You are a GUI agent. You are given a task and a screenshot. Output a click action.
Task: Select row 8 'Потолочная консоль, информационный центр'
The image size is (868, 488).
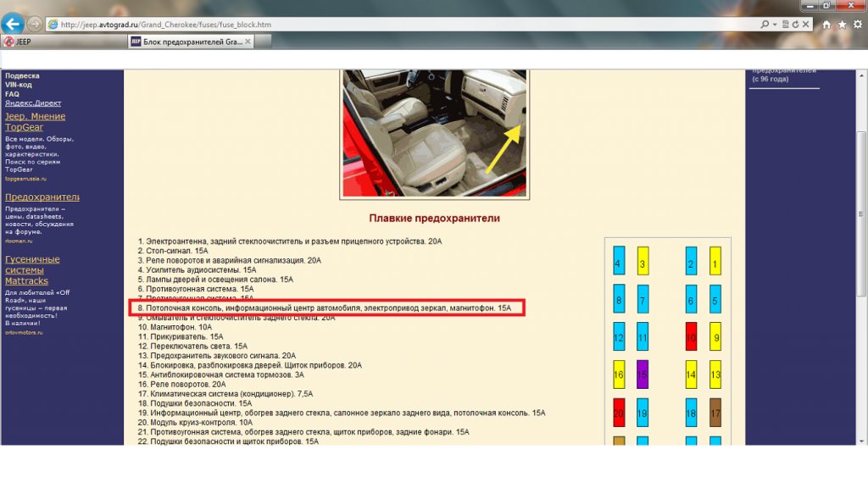325,308
